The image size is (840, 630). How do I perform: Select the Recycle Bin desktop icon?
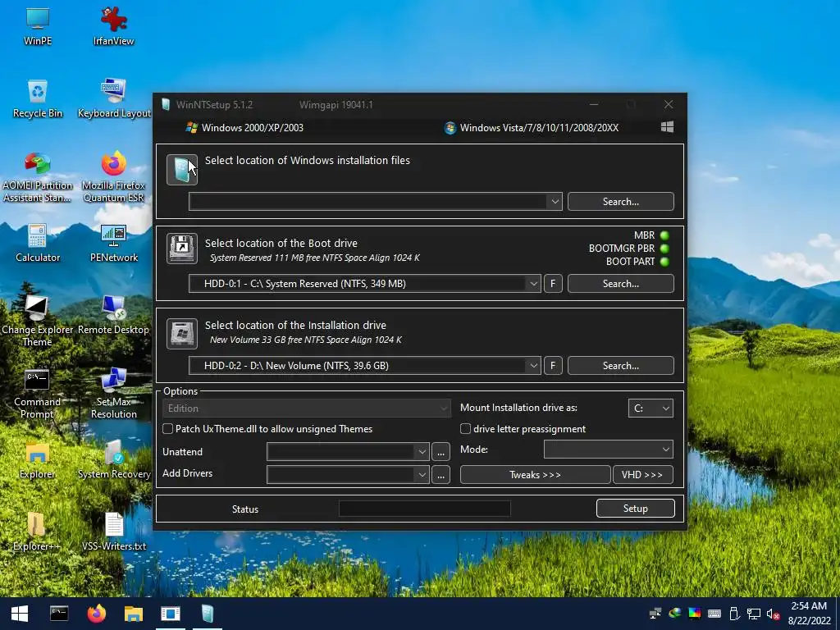click(x=38, y=98)
